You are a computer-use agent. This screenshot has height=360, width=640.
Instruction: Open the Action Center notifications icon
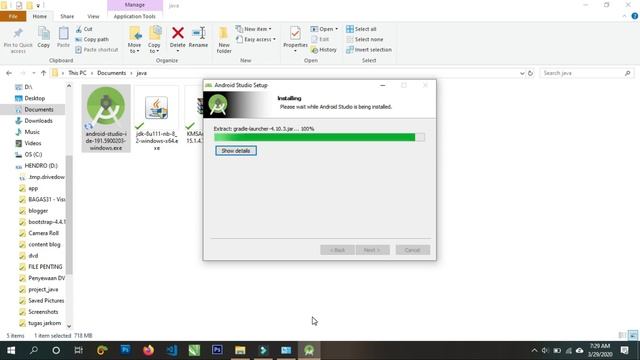624,350
